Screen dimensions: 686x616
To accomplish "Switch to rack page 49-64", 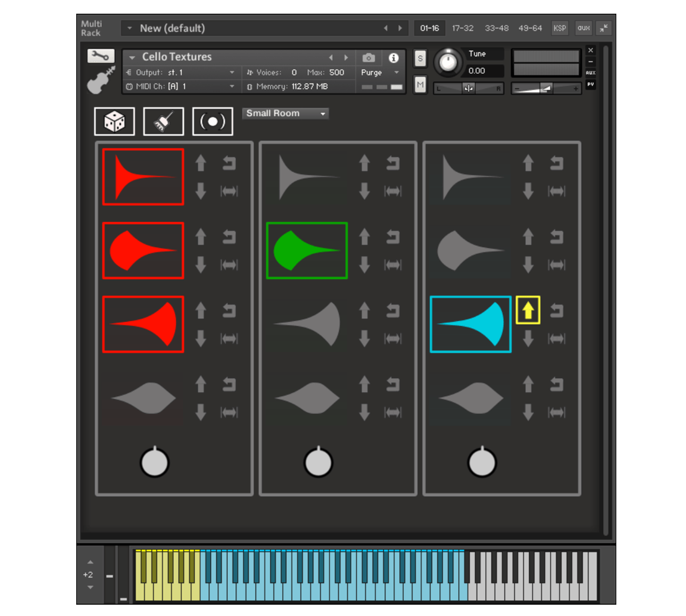I will [530, 28].
